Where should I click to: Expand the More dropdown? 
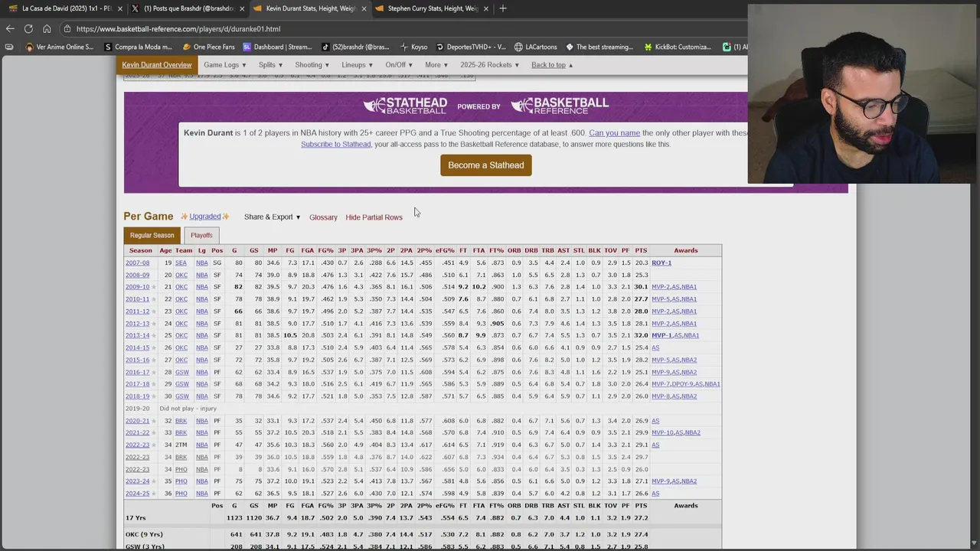click(x=436, y=65)
